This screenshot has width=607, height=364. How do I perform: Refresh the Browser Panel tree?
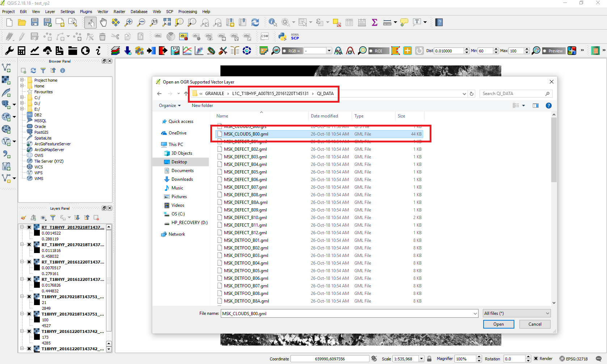click(33, 70)
